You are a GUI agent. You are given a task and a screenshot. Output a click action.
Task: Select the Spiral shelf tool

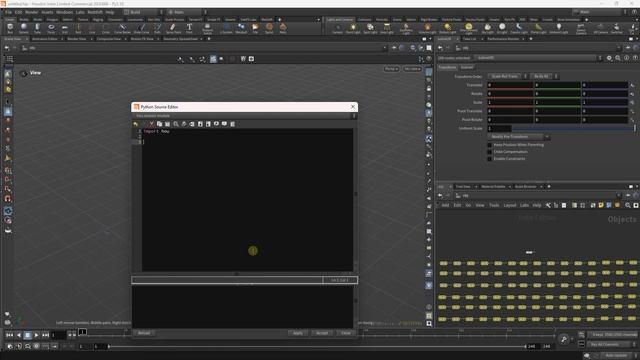[x=269, y=28]
